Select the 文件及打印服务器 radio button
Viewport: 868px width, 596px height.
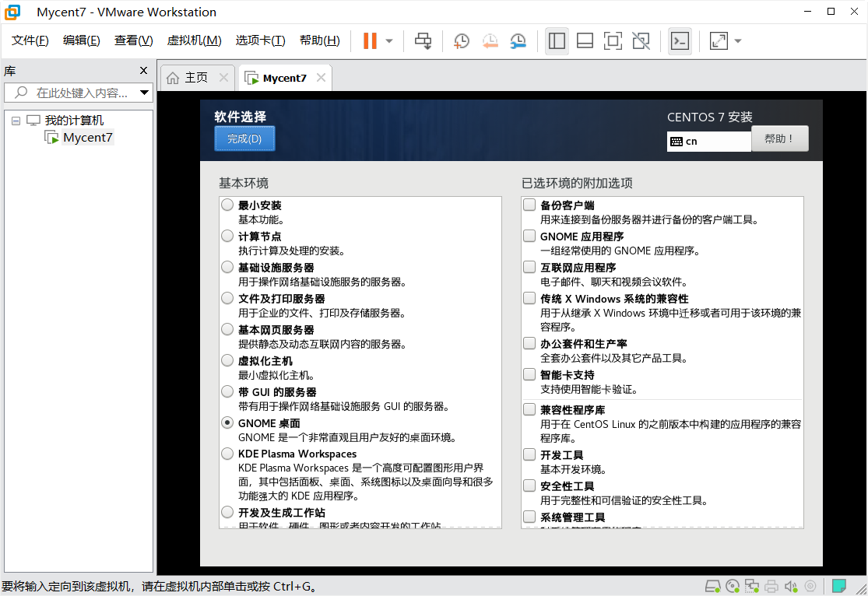pyautogui.click(x=227, y=298)
